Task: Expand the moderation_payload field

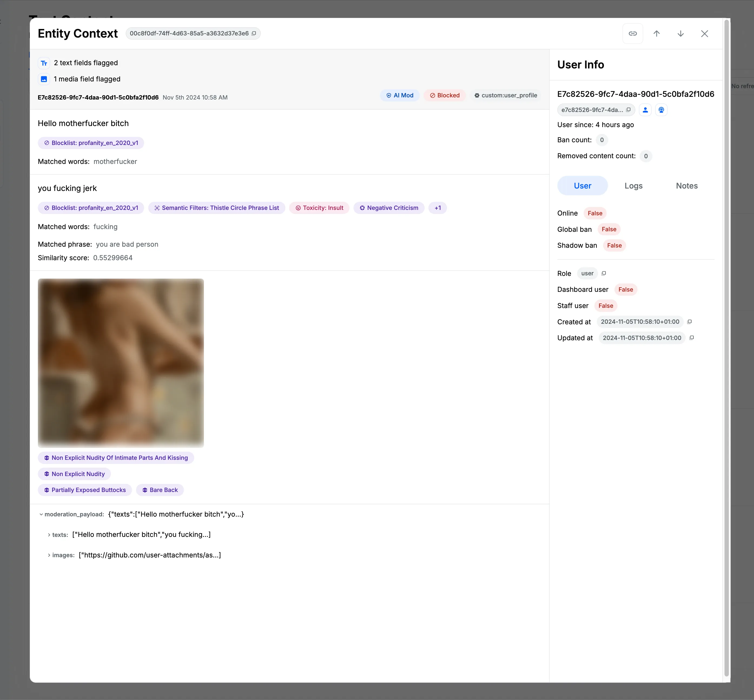Action: pyautogui.click(x=41, y=514)
